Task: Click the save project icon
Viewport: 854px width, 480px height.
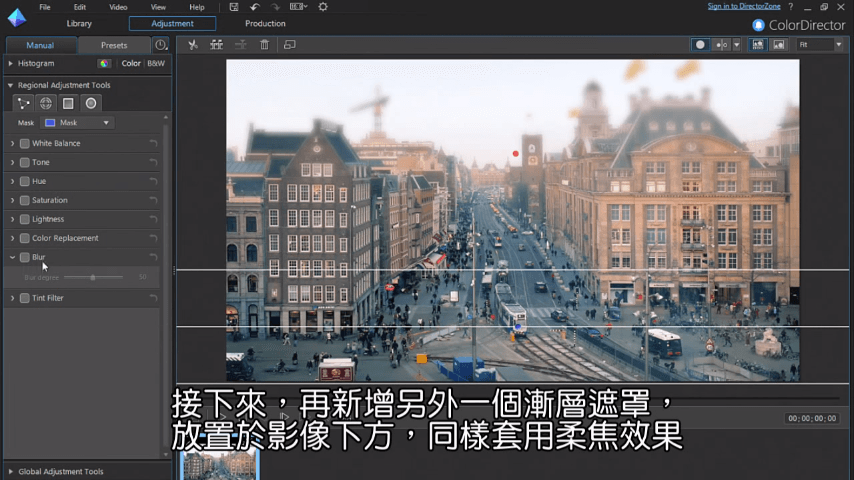Action: 232,7
